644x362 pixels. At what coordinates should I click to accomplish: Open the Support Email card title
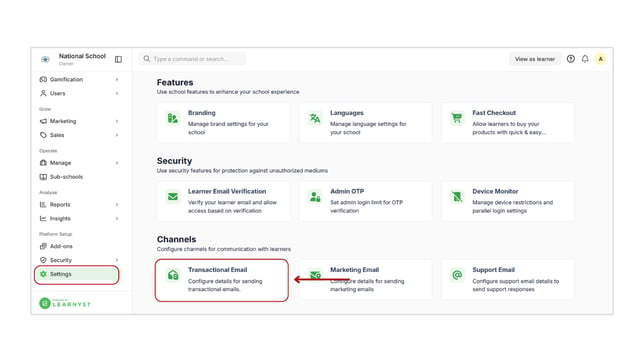click(493, 270)
